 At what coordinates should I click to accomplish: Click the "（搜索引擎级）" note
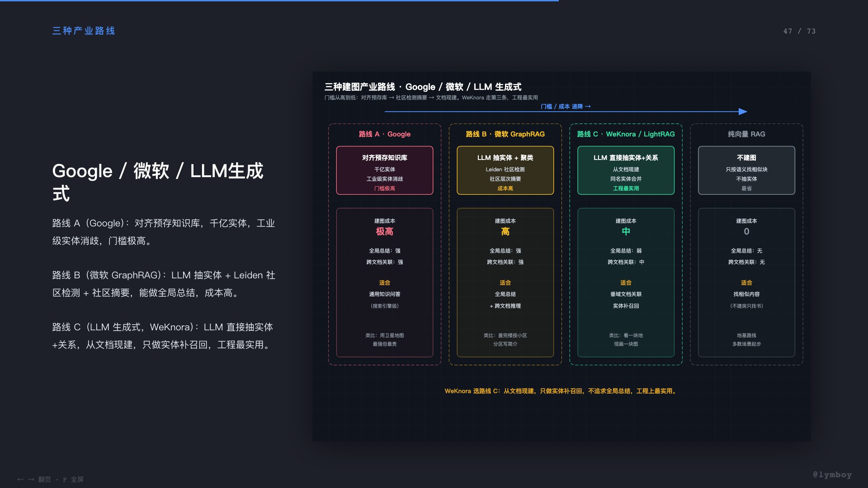[x=385, y=306]
